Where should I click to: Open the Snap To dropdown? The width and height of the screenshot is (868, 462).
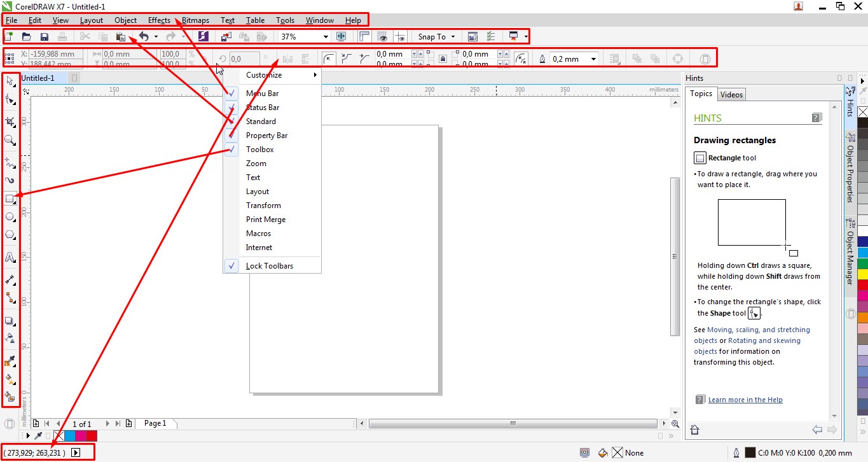point(435,36)
